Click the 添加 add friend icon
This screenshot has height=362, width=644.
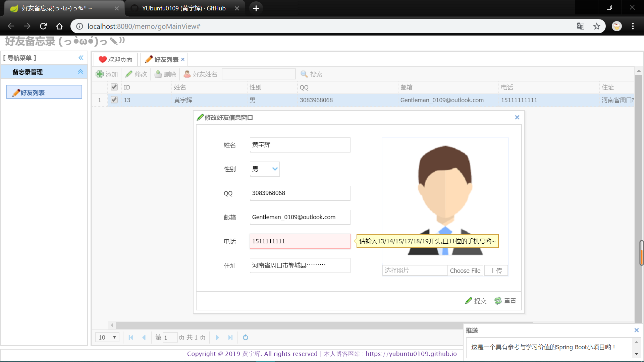coord(100,74)
